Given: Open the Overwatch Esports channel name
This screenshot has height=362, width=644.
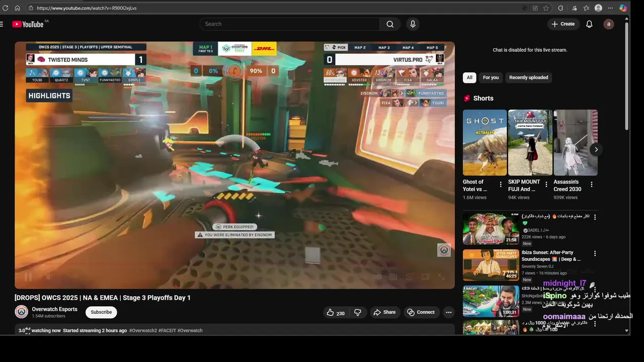Looking at the screenshot, I should coord(54,309).
